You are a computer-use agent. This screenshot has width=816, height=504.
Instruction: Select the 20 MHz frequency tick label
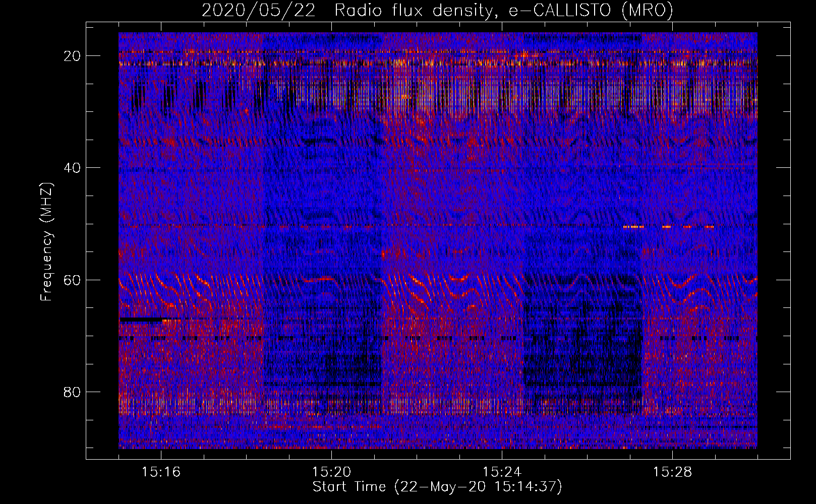coord(73,56)
